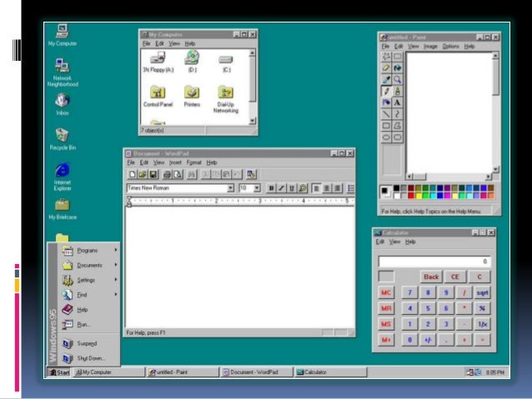532x399 pixels.
Task: Select the (D:) CD-ROM drive icon
Action: [192, 62]
